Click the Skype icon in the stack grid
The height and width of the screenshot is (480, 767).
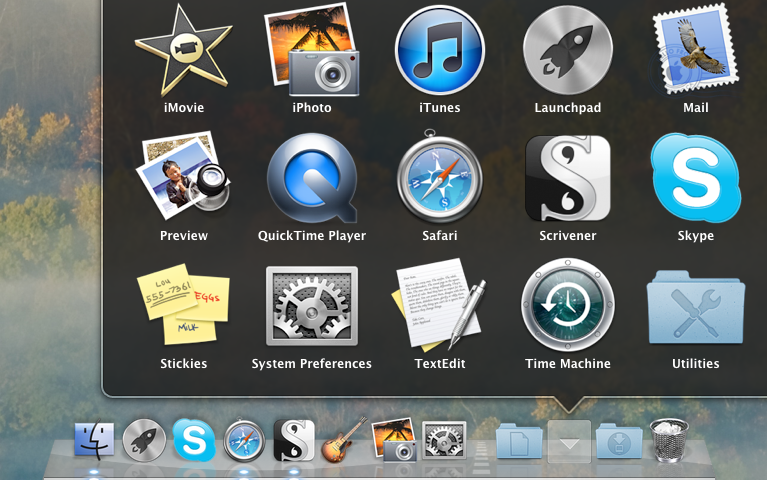pos(695,178)
